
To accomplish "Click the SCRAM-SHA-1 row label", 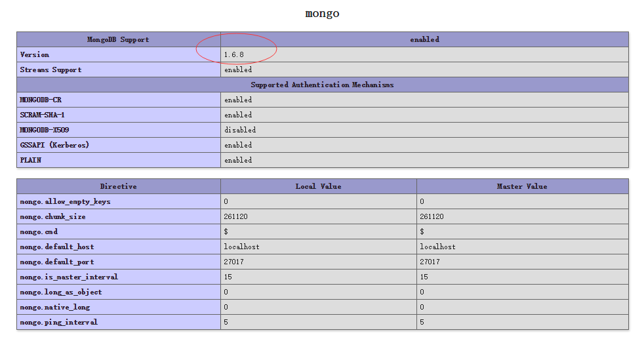I will (x=43, y=115).
